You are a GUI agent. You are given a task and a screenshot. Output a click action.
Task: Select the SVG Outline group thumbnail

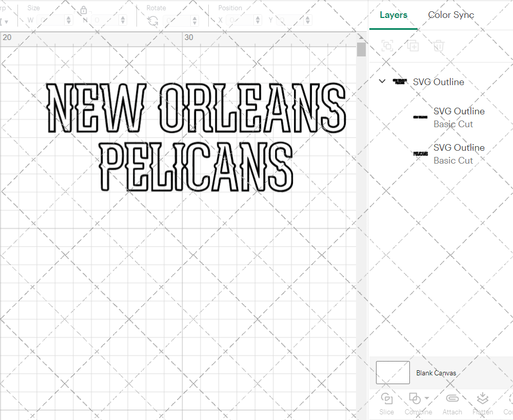[400, 82]
